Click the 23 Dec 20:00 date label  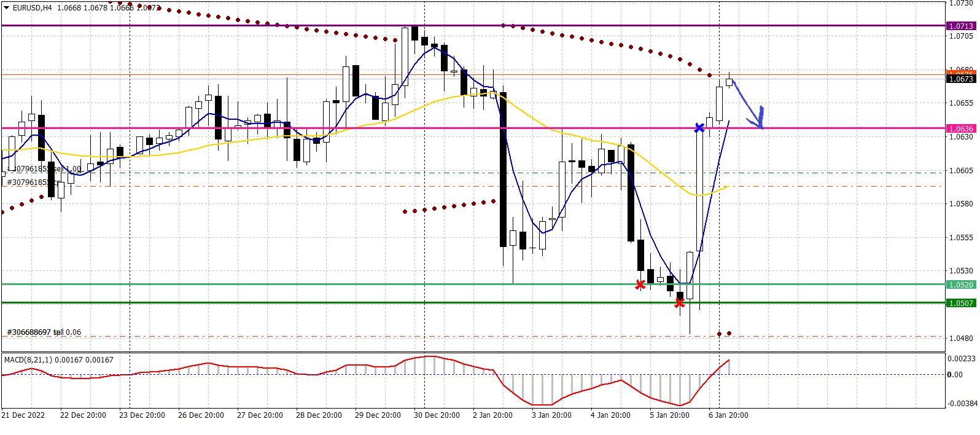tap(142, 415)
